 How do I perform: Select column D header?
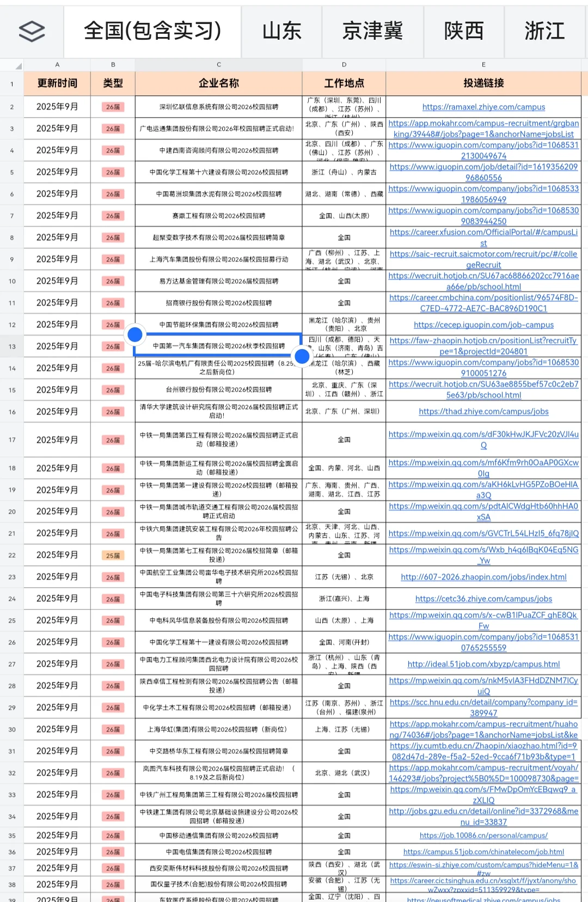pos(344,64)
